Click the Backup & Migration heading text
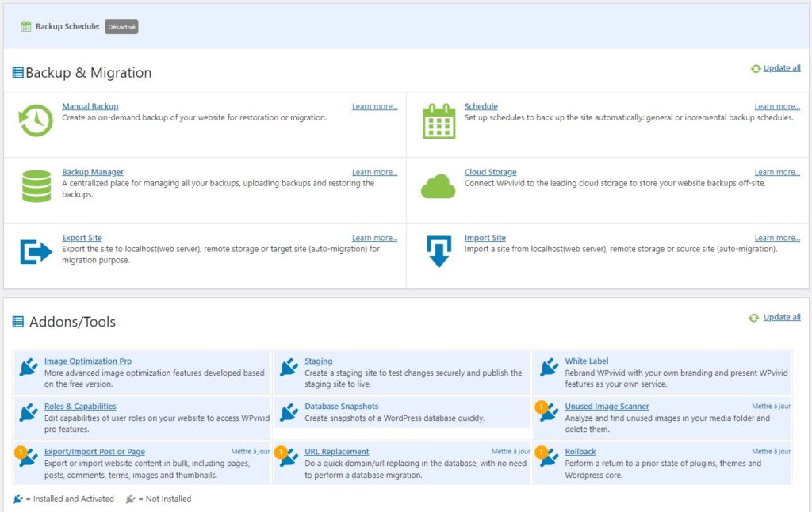 [89, 72]
